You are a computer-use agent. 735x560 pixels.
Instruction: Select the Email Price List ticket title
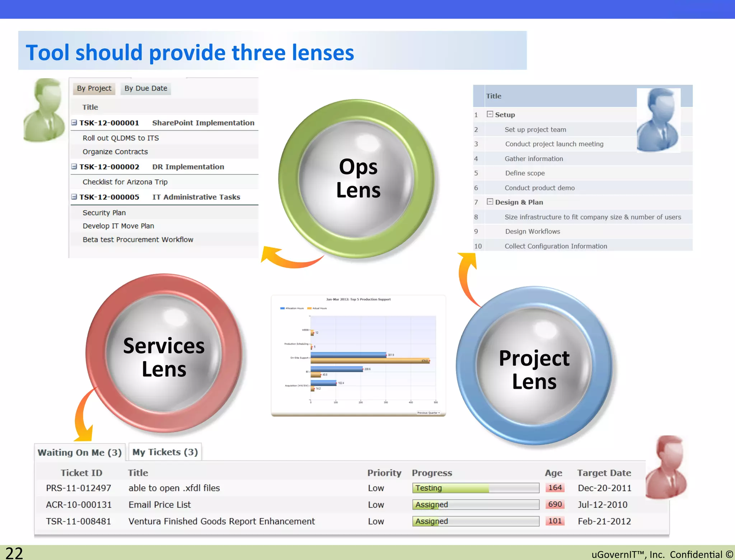point(160,504)
